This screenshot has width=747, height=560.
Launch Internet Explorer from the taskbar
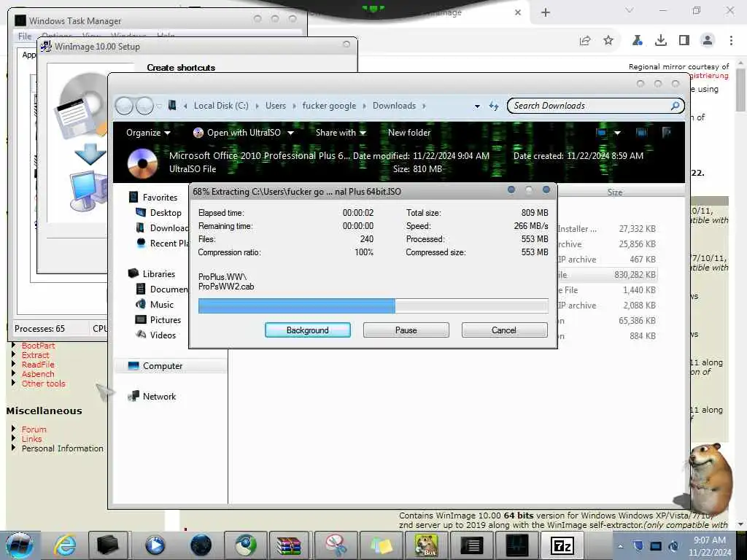click(65, 545)
